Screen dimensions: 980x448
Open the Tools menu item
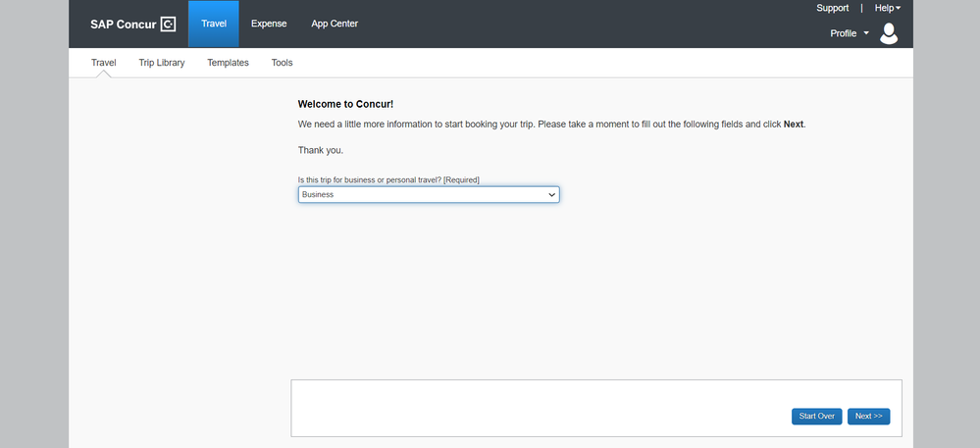282,63
